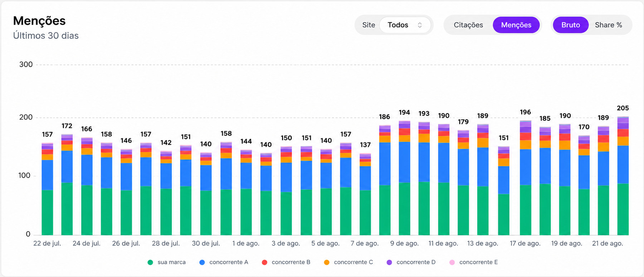Click the 200 y-axis value
The height and width of the screenshot is (277, 644).
pyautogui.click(x=26, y=117)
